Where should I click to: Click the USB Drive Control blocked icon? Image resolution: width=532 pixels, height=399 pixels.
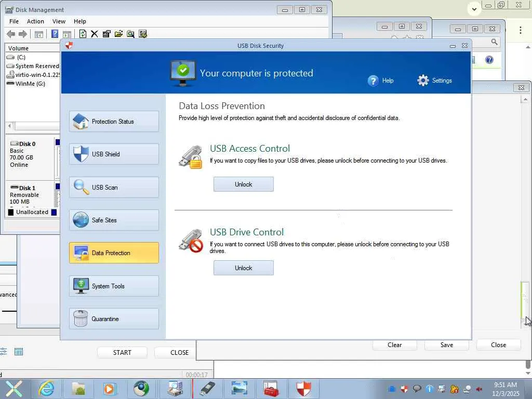coord(191,241)
